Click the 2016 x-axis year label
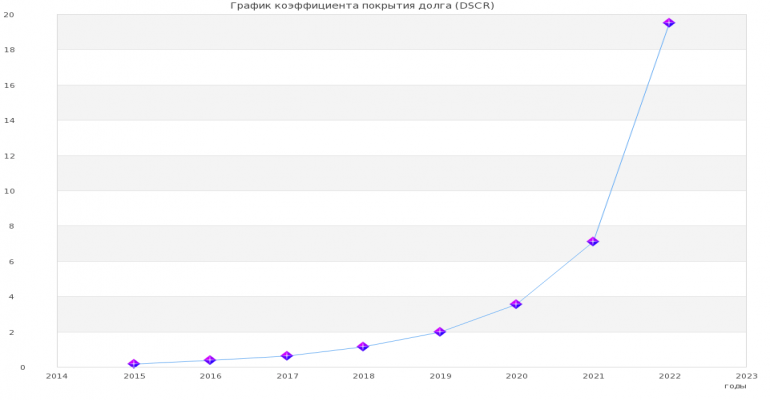Viewport: 770px width, 400px height. click(210, 376)
